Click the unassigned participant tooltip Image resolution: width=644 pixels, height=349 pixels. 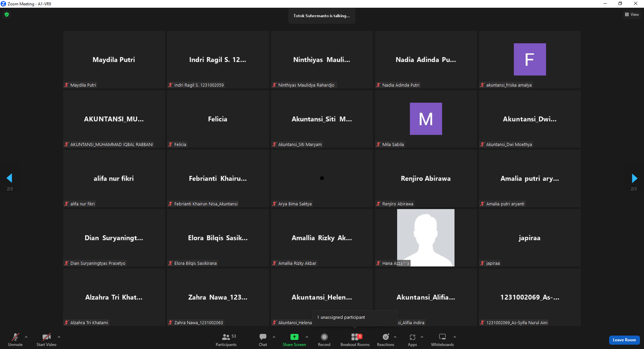(x=355, y=317)
